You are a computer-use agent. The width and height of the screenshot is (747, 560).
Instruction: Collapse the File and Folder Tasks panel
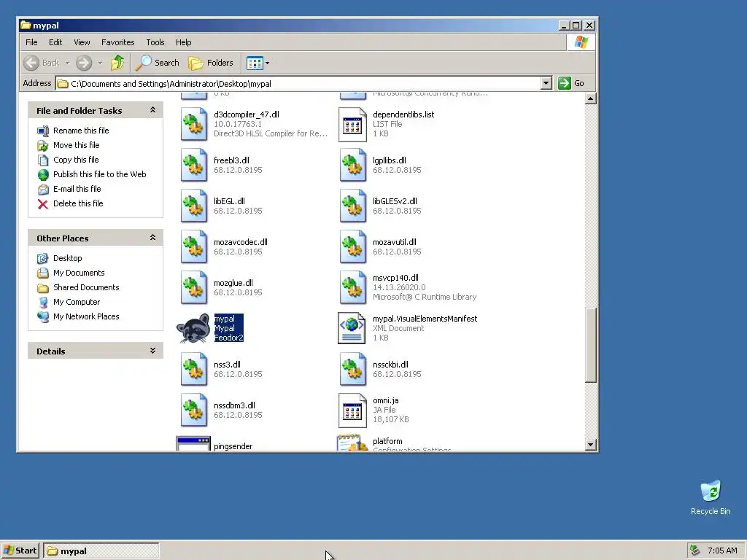pos(152,110)
